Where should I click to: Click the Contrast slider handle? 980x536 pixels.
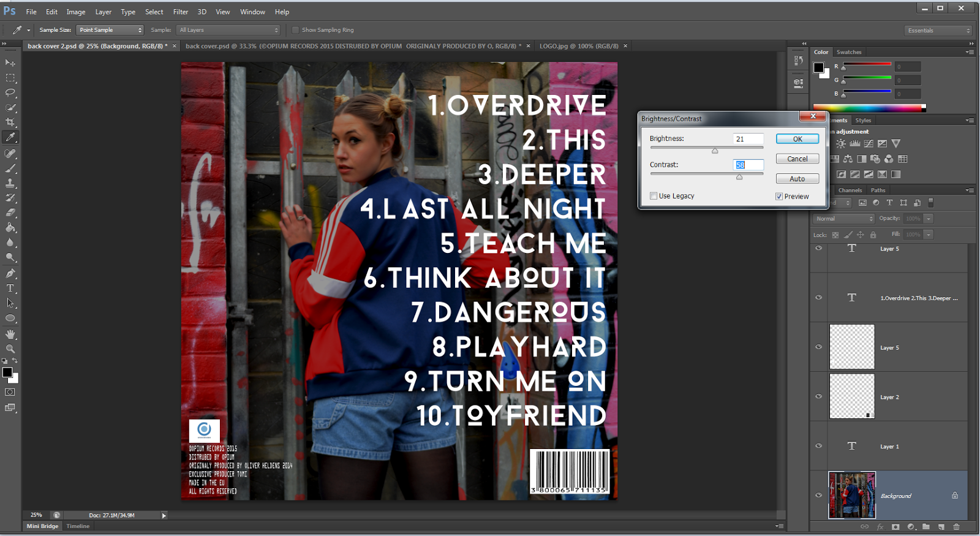pos(739,177)
